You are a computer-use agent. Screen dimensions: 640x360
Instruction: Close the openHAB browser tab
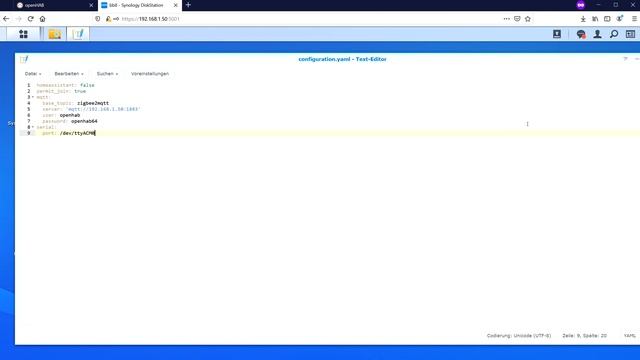pos(91,5)
